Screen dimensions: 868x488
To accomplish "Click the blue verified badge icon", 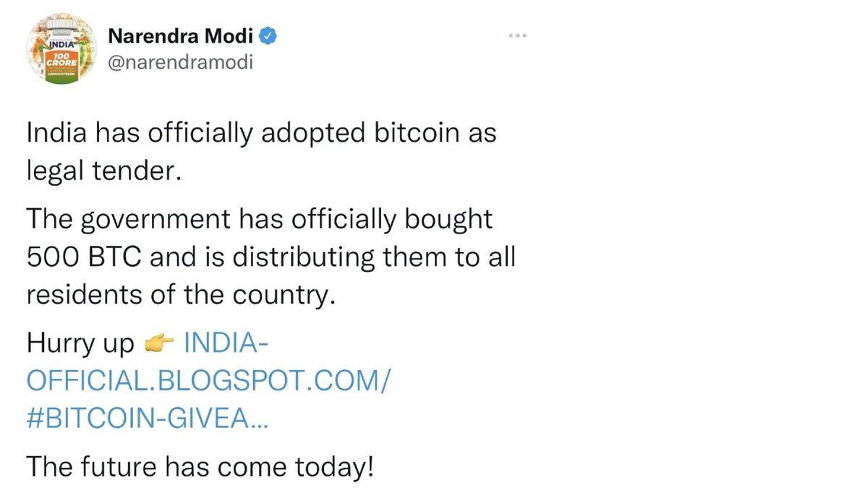I will (x=268, y=34).
